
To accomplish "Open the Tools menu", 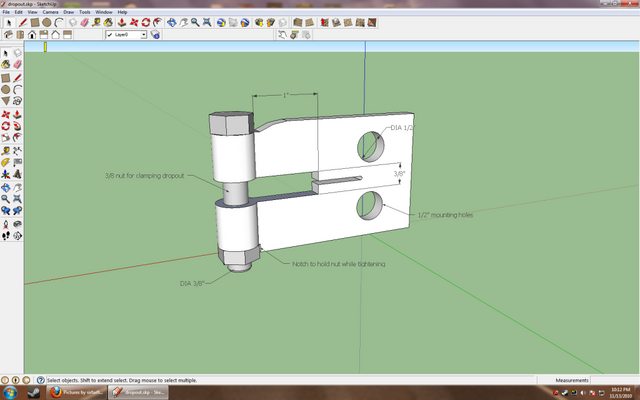I will [85, 12].
